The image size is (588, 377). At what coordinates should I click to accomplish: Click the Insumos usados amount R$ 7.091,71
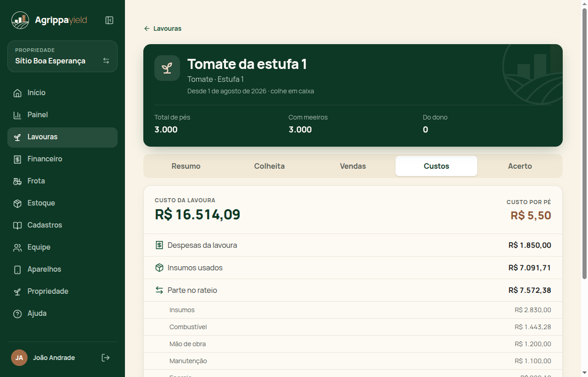click(530, 268)
